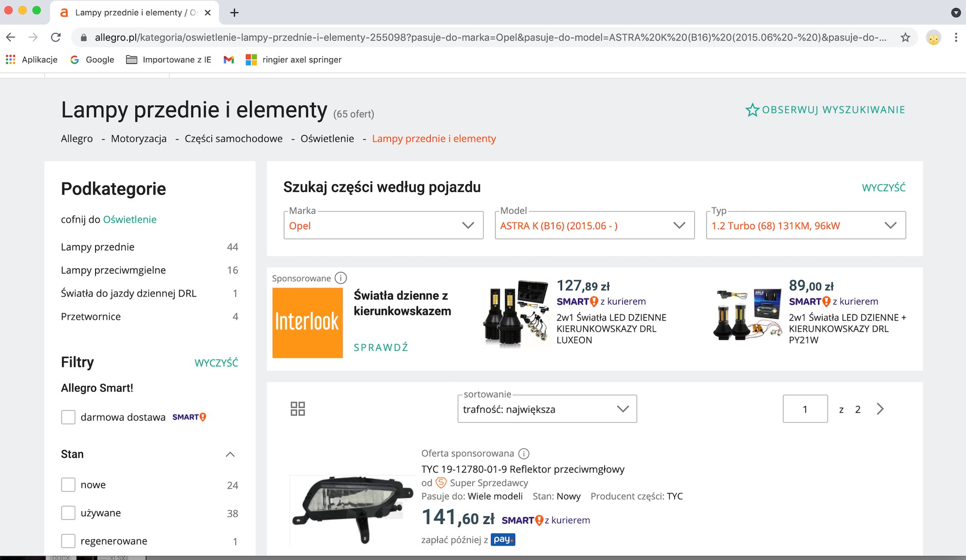Open the sortowanie dropdown
Screen dimensions: 966x560
(x=547, y=409)
